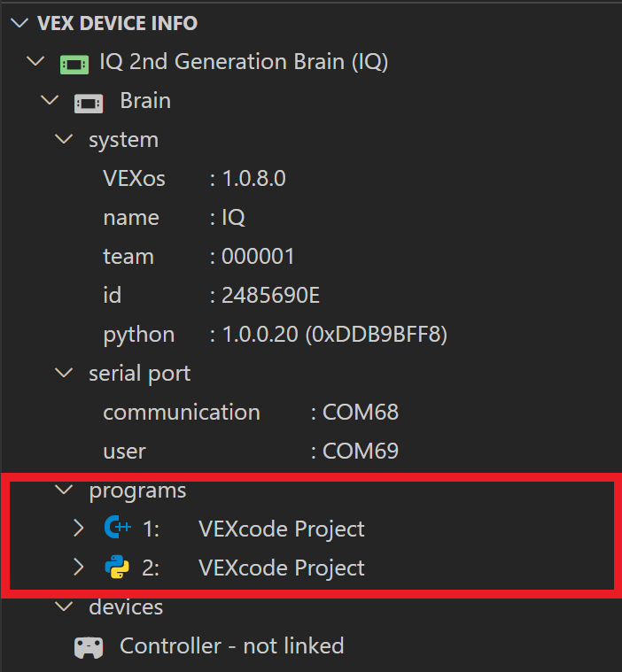Click the Python icon on program 2
This screenshot has width=622, height=672.
tap(117, 568)
